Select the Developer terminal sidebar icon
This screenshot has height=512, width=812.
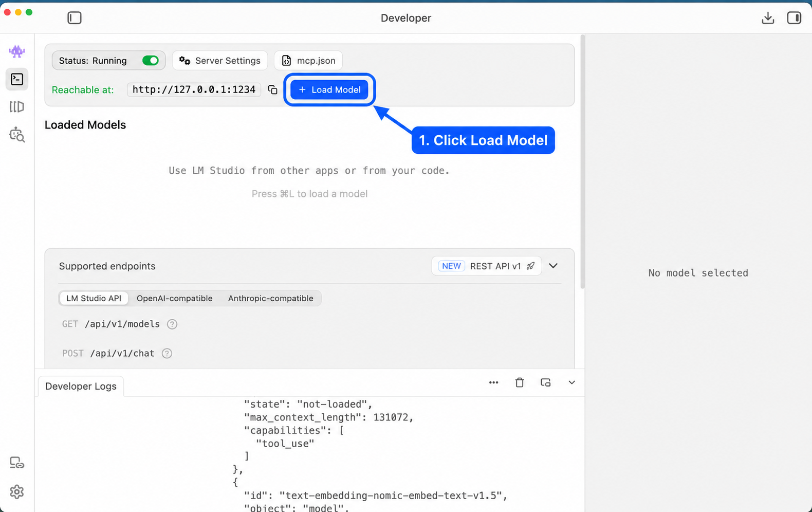point(17,79)
